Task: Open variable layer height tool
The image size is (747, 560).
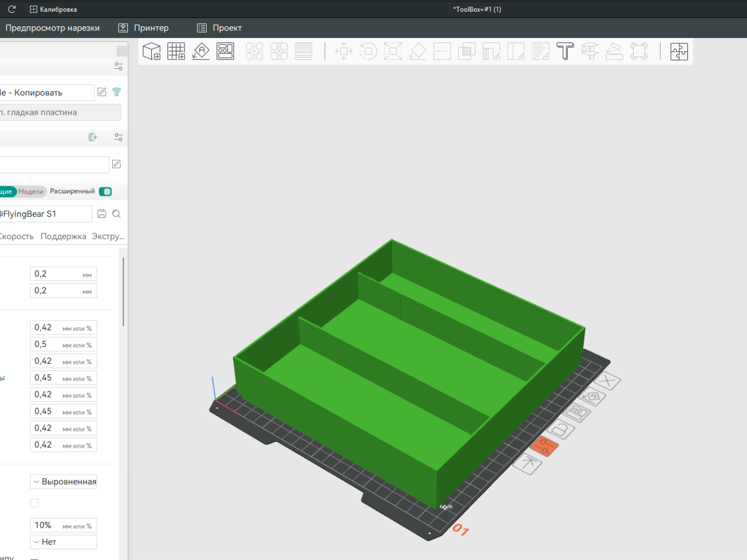Action: (x=304, y=51)
